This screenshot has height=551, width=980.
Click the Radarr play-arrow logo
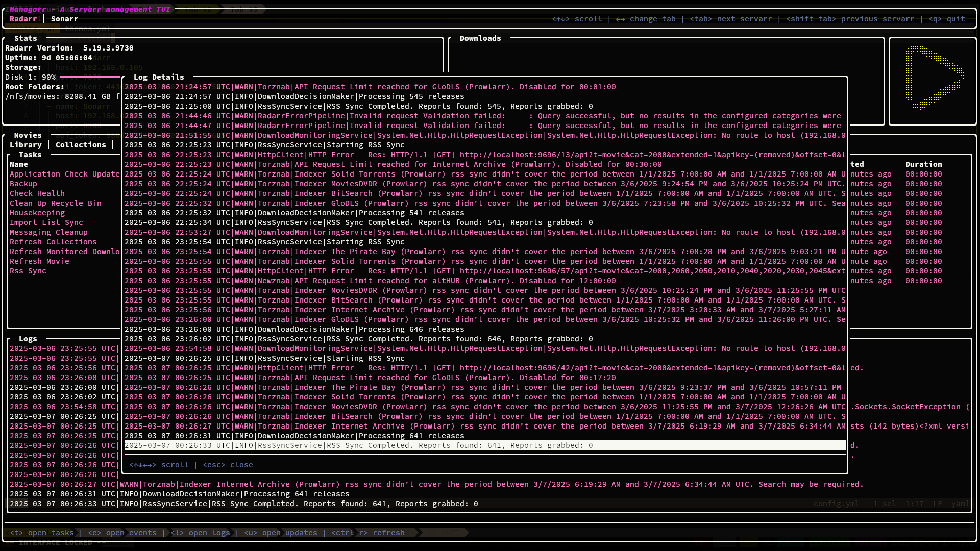pyautogui.click(x=933, y=78)
